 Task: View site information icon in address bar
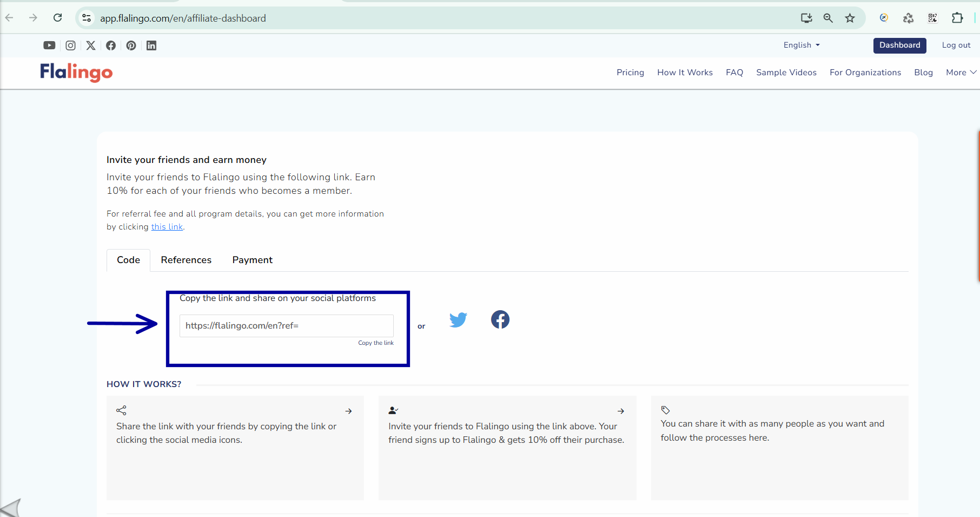87,18
